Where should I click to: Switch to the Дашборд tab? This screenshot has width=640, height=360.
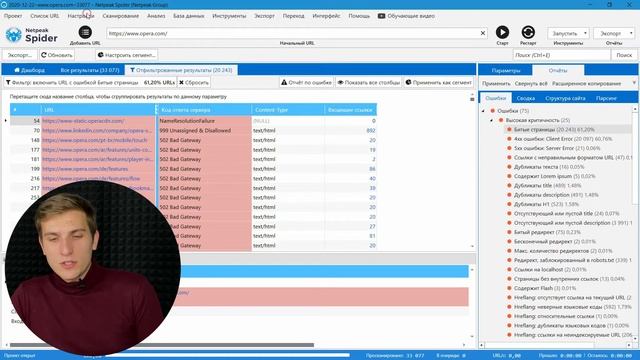pyautogui.click(x=29, y=70)
